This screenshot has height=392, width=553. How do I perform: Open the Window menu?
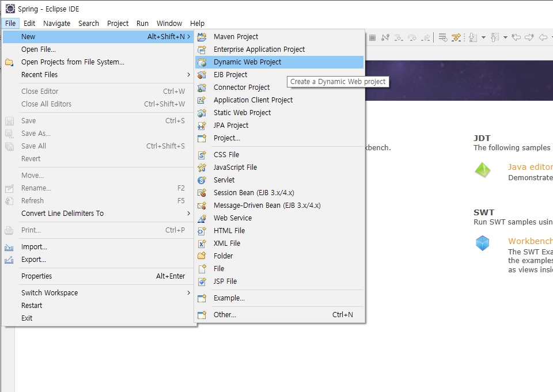(x=169, y=23)
